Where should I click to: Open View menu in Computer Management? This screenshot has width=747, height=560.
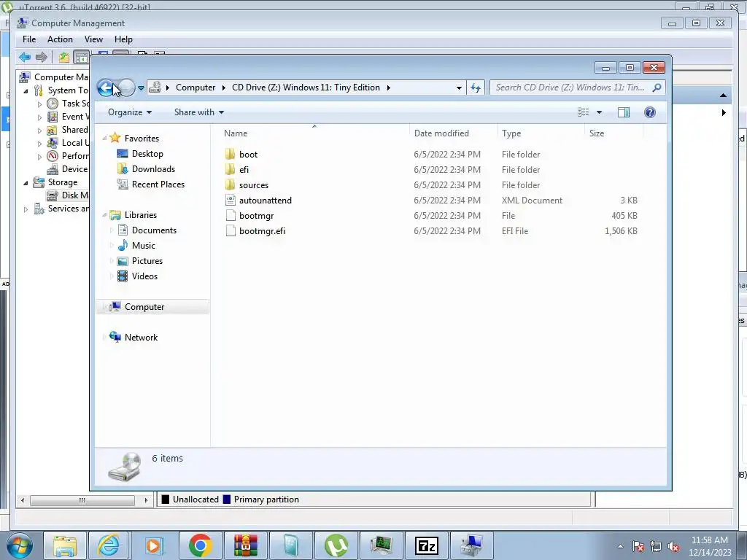(93, 39)
